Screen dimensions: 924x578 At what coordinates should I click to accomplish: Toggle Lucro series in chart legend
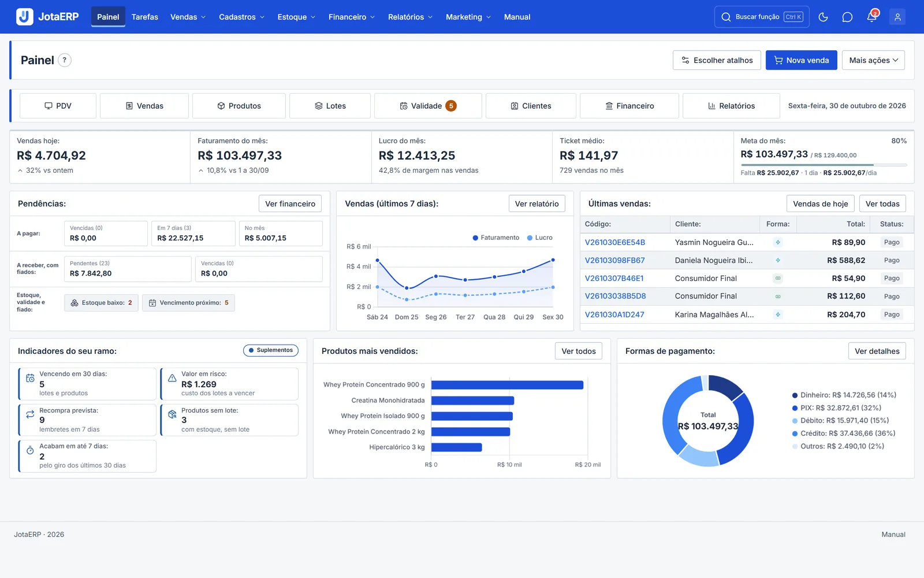tap(539, 238)
